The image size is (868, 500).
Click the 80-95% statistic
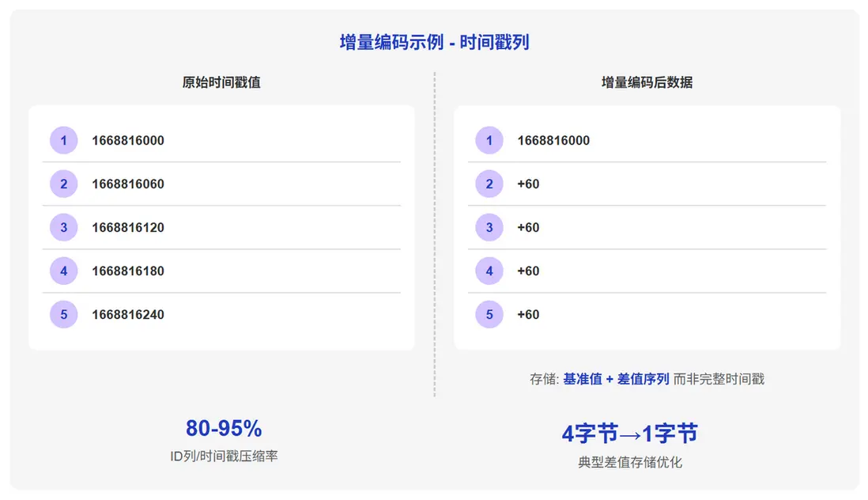pos(224,429)
